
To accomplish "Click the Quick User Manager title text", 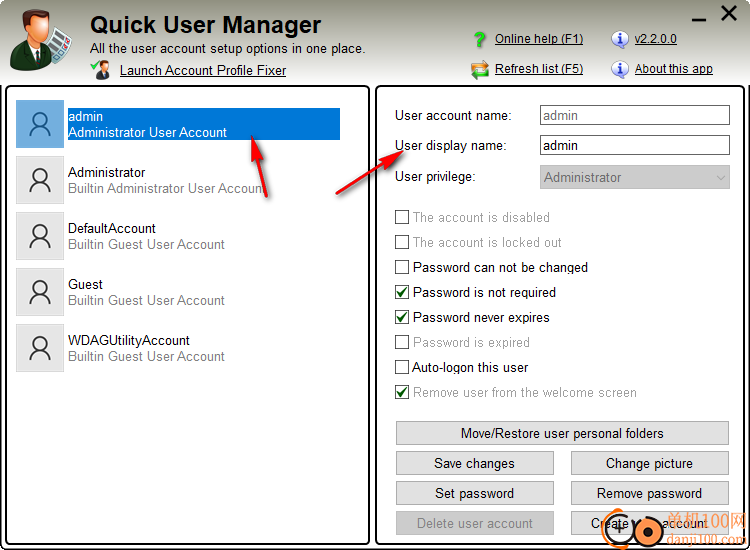I will tap(206, 25).
